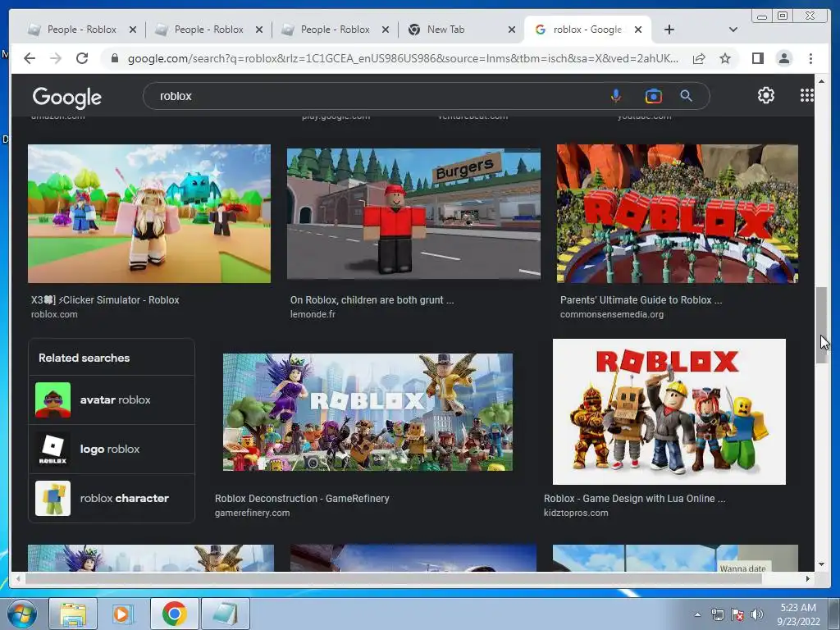Image resolution: width=840 pixels, height=630 pixels.
Task: Search by image with camera icon
Action: pos(653,96)
